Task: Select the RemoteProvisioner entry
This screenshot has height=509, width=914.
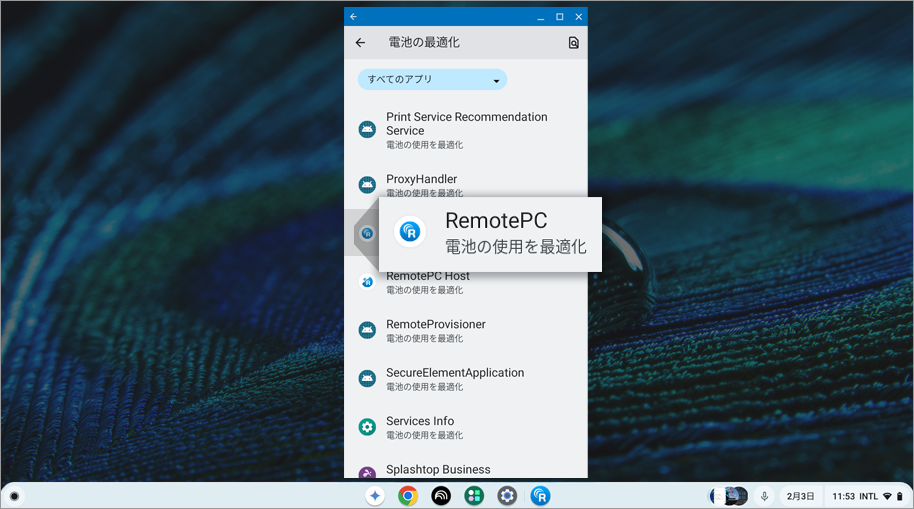Action: coord(466,330)
